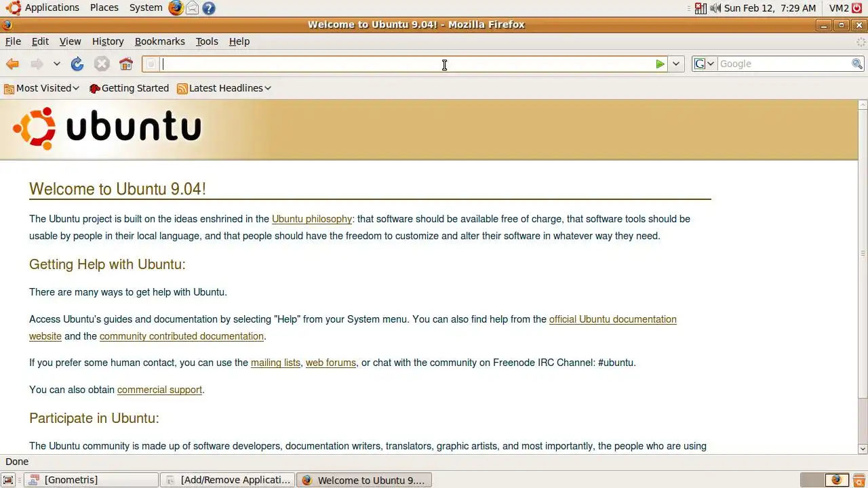Click the page scrollbar down arrow
Image resolution: width=868 pixels, height=488 pixels.
pyautogui.click(x=863, y=449)
